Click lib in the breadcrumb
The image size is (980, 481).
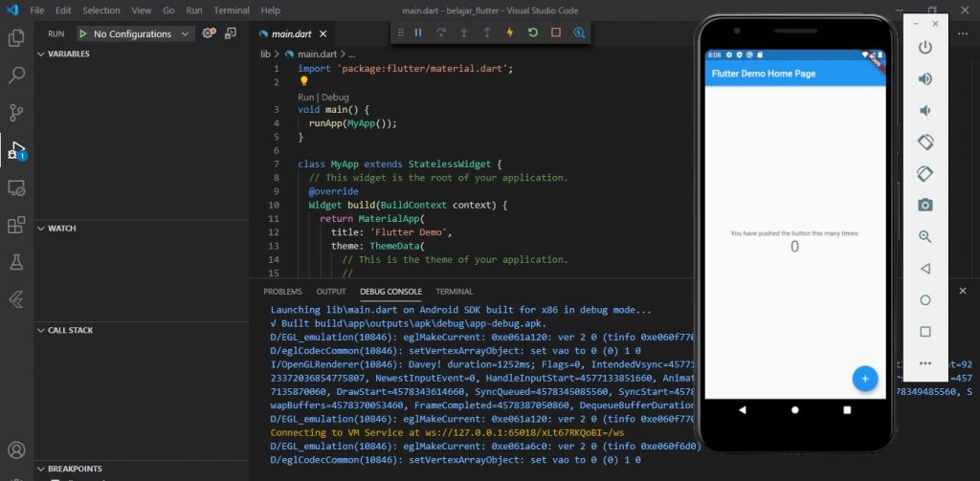tap(266, 55)
